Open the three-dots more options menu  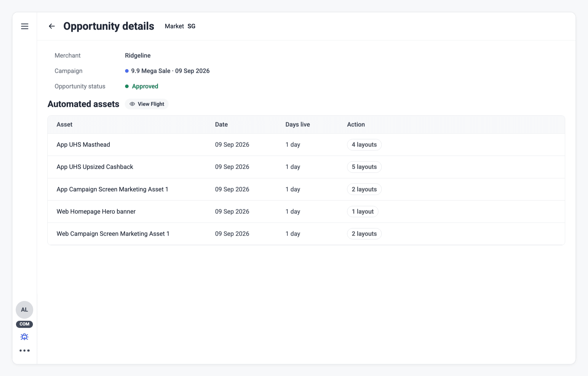pos(25,351)
